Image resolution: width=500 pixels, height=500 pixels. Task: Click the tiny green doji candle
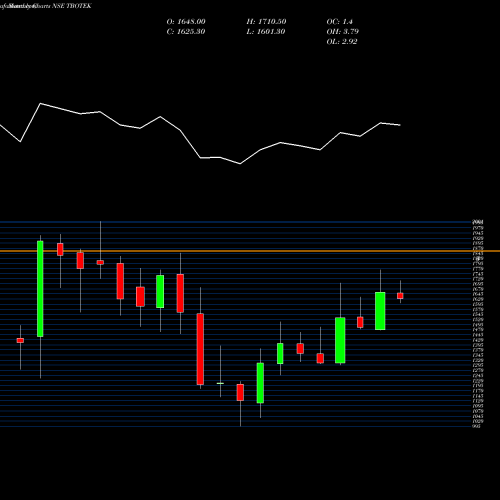(220, 383)
